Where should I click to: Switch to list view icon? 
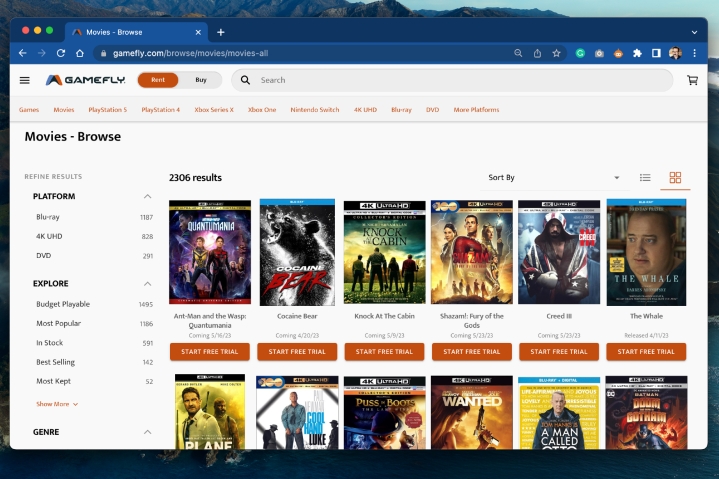(x=645, y=177)
